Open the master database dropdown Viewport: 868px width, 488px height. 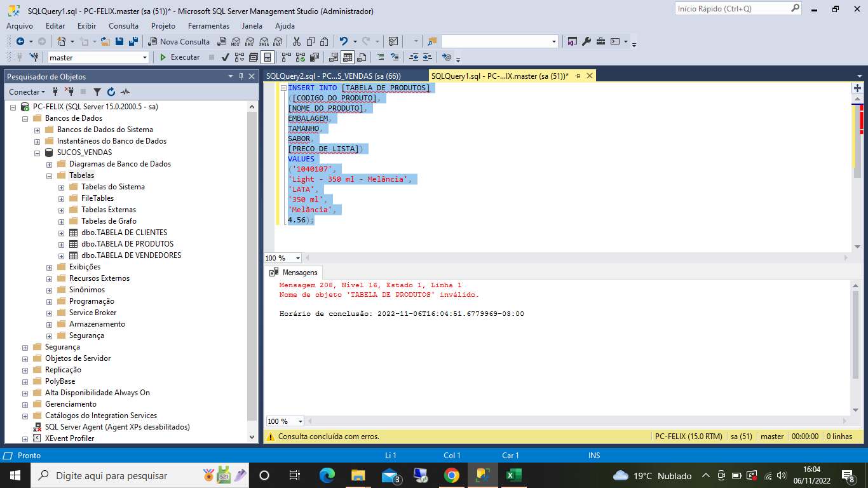point(144,57)
